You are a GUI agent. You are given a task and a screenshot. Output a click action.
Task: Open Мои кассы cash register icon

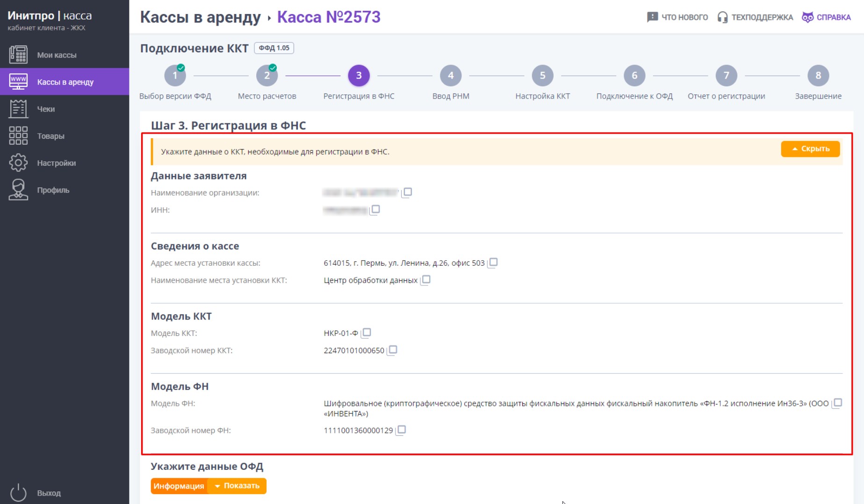[18, 55]
